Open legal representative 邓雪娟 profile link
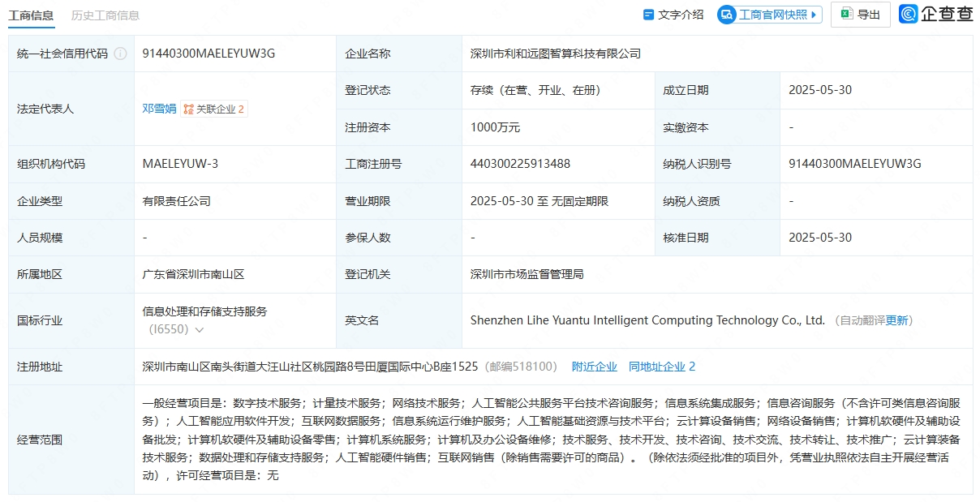This screenshot has height=502, width=980. point(159,108)
